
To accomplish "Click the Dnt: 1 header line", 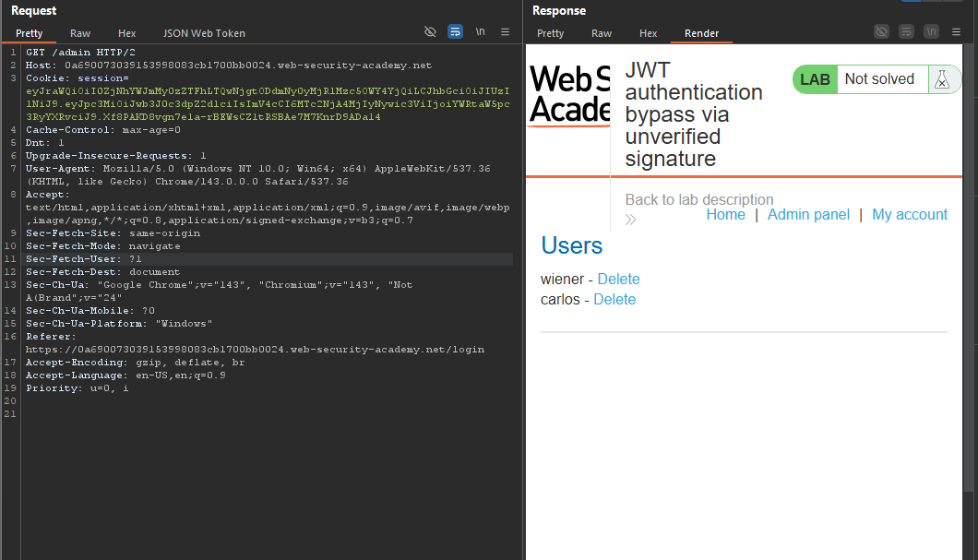I will click(45, 143).
